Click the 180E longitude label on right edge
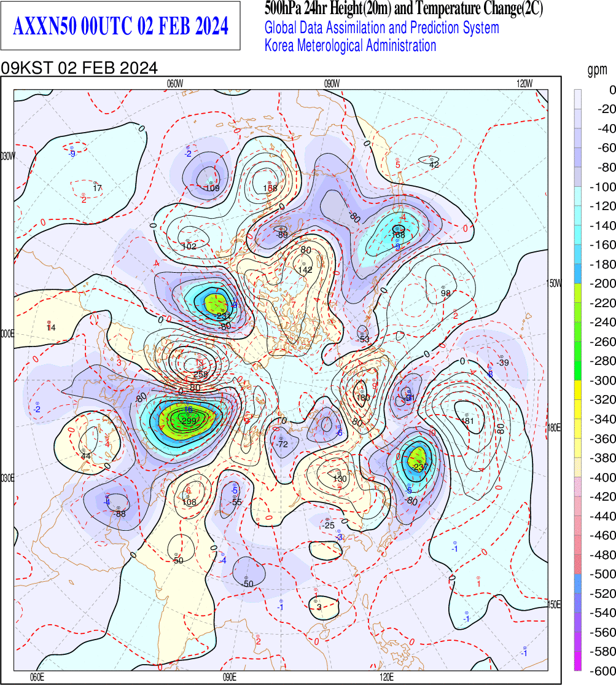Viewport: 616px width, 685px height. pos(555,427)
